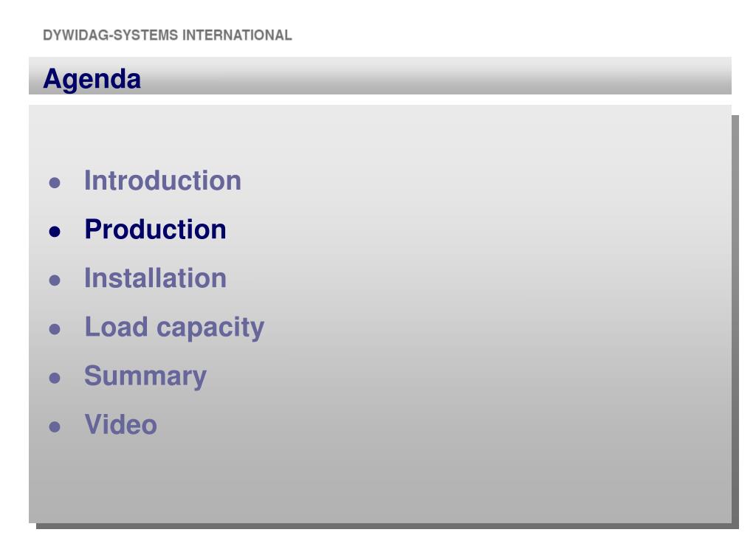Select the 'Load capacity' agenda item
The height and width of the screenshot is (552, 756).
tap(174, 328)
